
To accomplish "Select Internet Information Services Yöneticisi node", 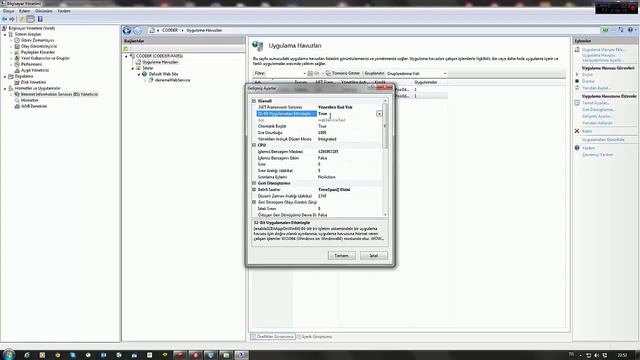I will coord(59,94).
